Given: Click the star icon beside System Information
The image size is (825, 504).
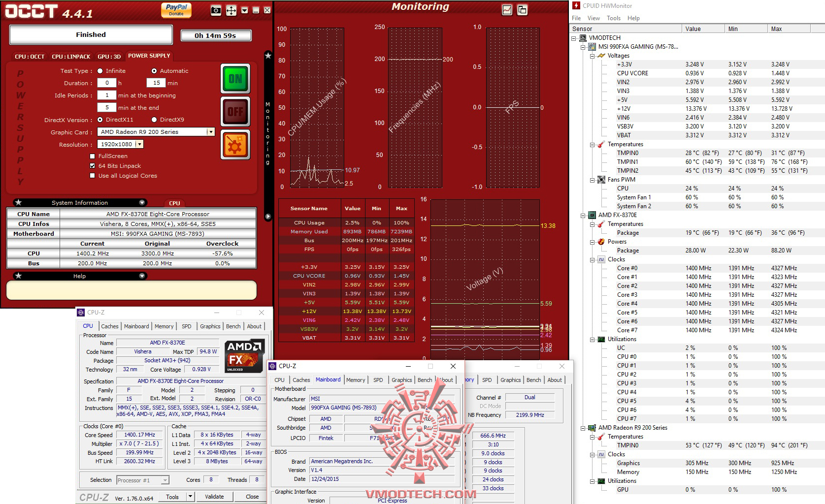Looking at the screenshot, I should point(18,202).
